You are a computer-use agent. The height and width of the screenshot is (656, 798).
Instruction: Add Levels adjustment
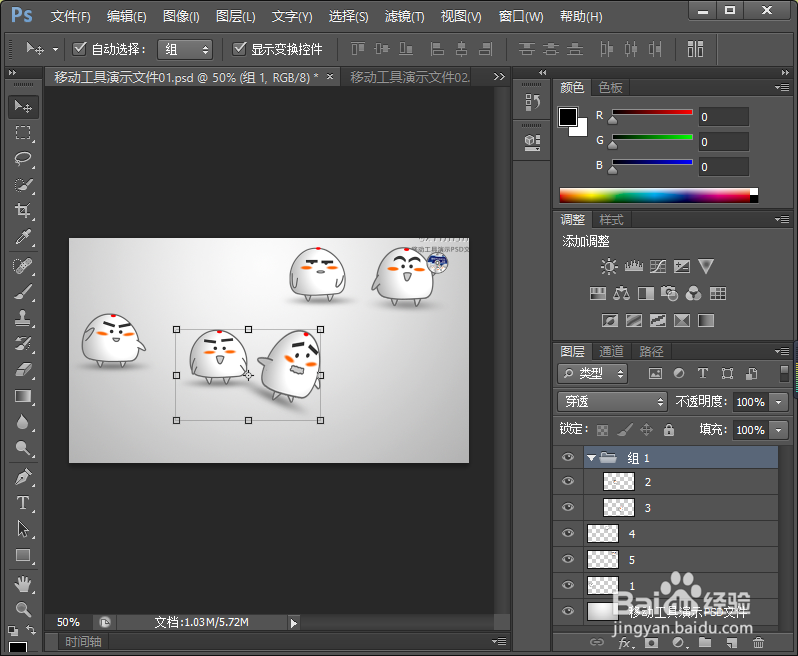pos(634,266)
